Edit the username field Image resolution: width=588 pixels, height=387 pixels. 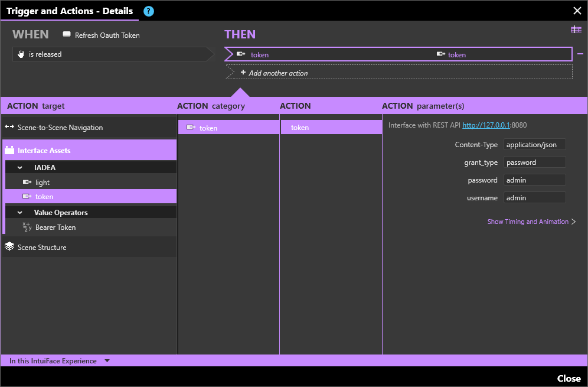click(534, 197)
